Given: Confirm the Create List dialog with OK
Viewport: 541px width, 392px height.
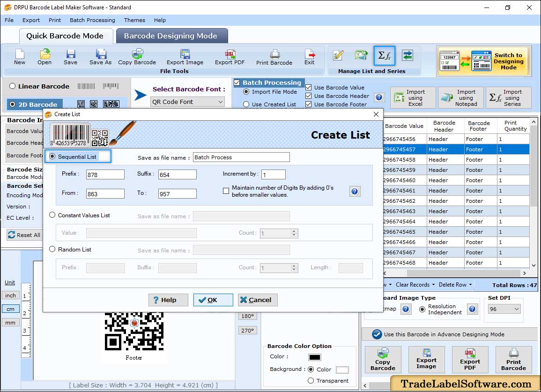Looking at the screenshot, I should [x=213, y=300].
